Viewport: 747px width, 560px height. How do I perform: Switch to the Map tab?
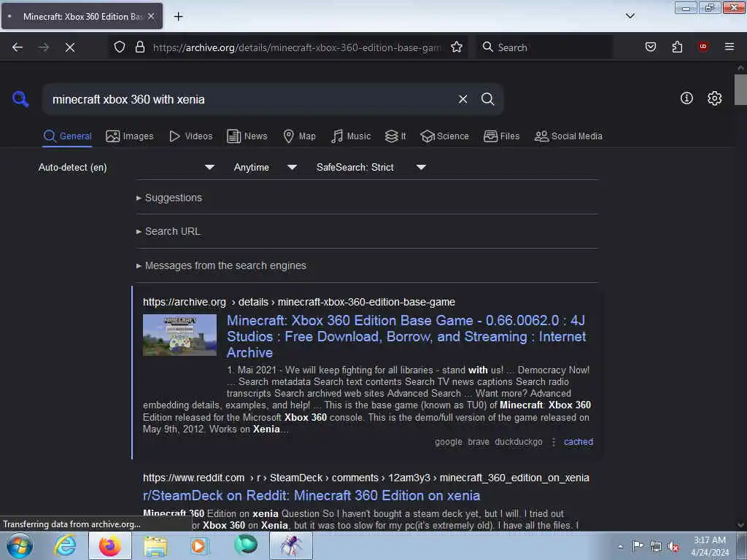pos(299,136)
